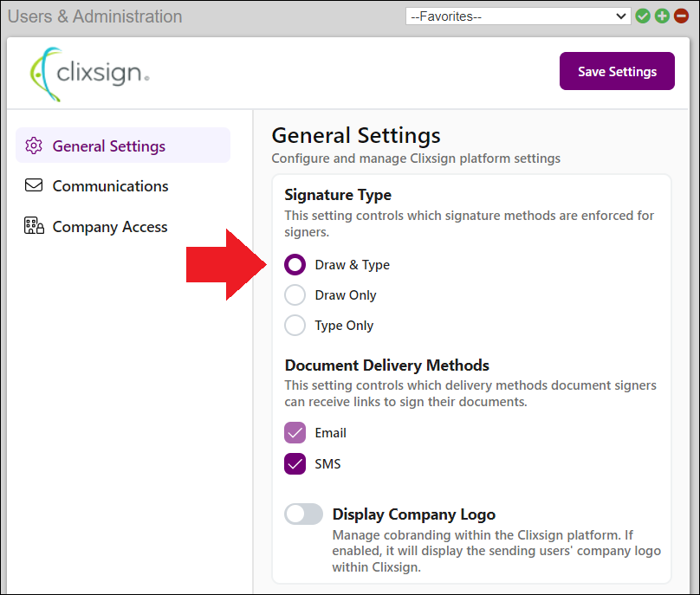Open the General Settings sidebar item
The height and width of the screenshot is (595, 700).
[x=109, y=146]
